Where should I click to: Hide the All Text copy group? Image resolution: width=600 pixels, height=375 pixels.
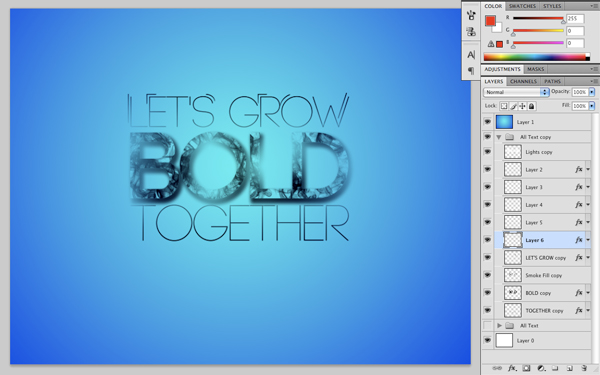[x=488, y=137]
